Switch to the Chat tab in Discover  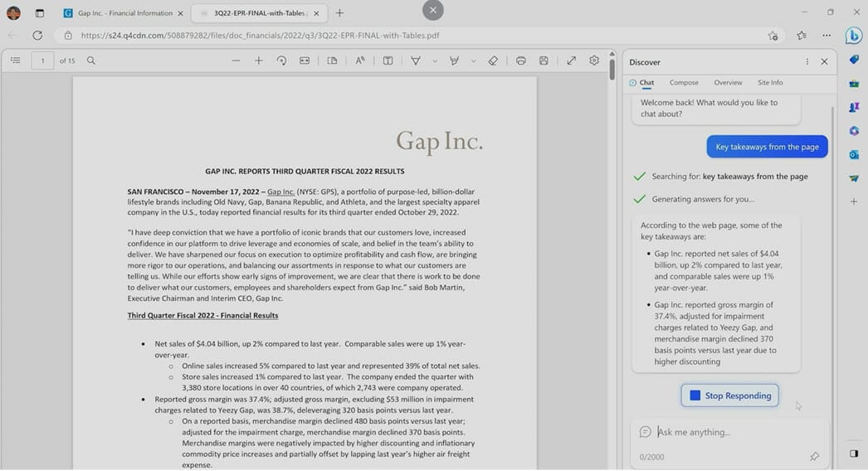tap(642, 82)
